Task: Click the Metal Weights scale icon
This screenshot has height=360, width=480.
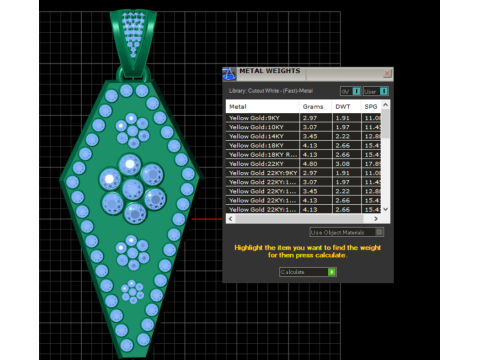Action: point(229,74)
